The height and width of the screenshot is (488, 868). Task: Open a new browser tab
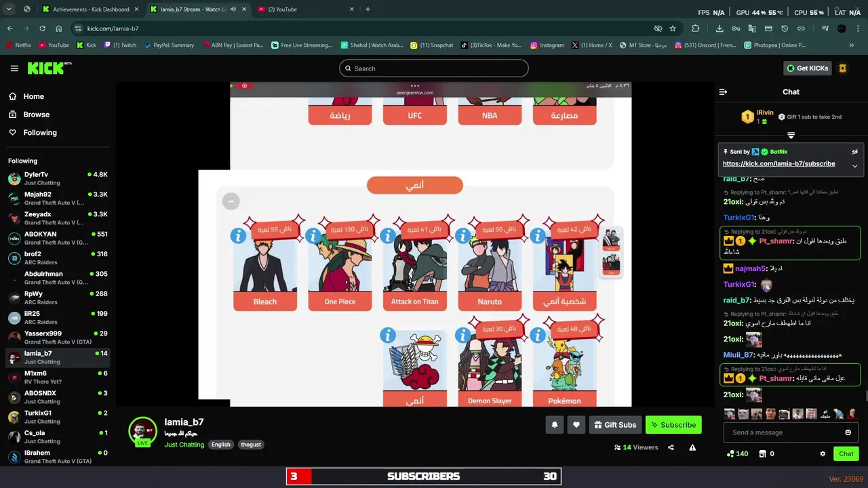click(x=368, y=9)
